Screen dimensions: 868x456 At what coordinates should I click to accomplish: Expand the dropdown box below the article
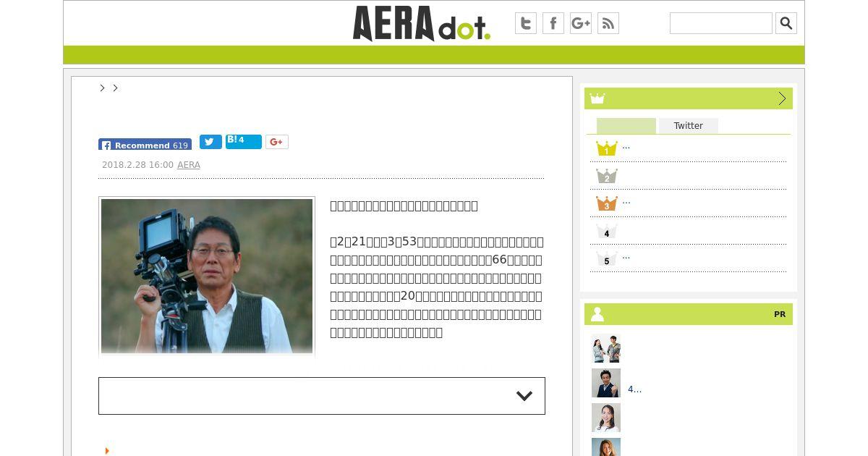click(x=322, y=396)
